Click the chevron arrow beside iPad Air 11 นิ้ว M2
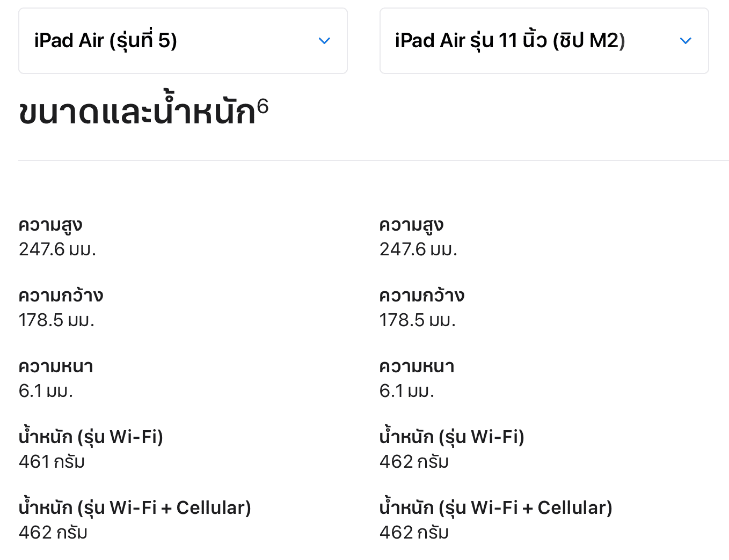The image size is (729, 560). [x=686, y=41]
